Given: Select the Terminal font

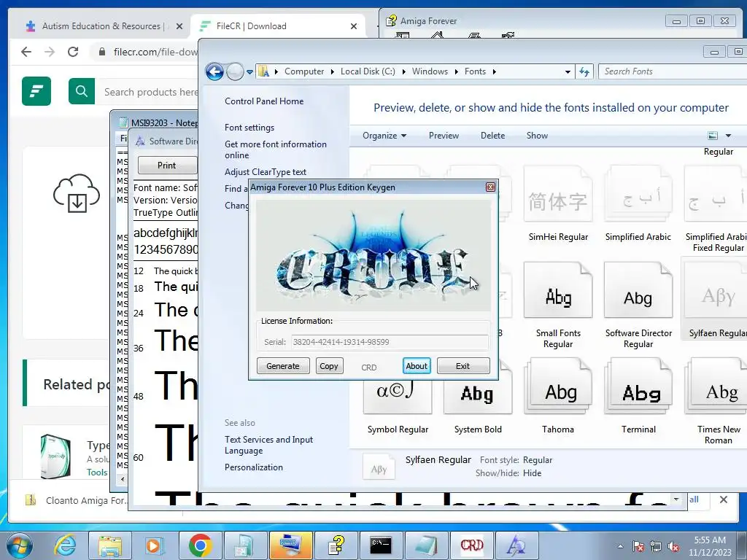Looking at the screenshot, I should 638,397.
